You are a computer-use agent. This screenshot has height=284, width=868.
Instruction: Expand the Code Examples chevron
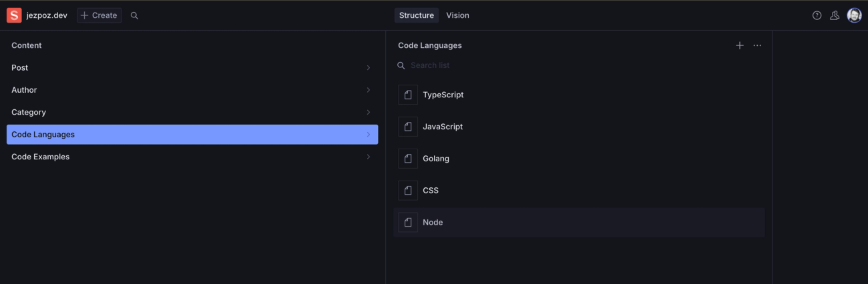coord(368,157)
